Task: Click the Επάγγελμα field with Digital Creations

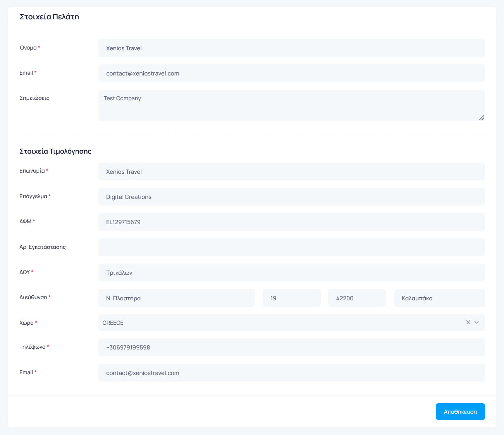Action: click(291, 197)
